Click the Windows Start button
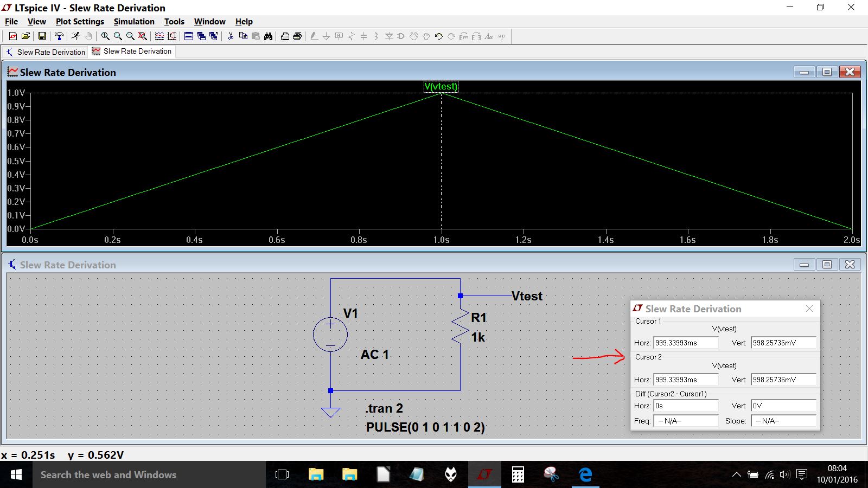 coord(16,475)
